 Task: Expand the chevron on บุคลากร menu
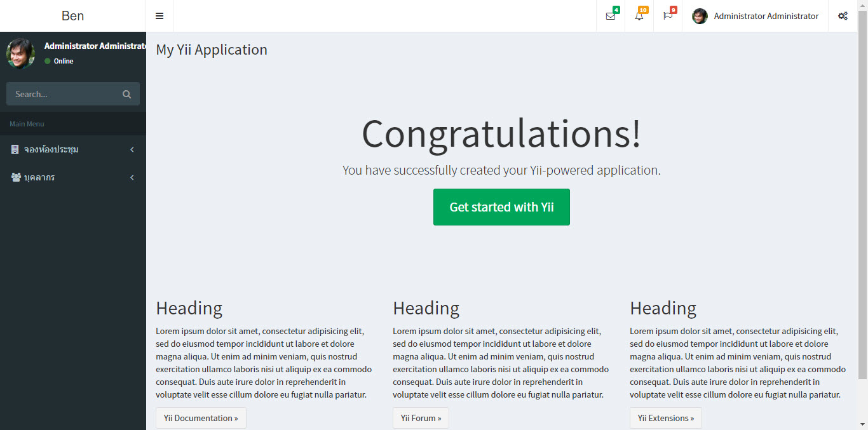click(x=132, y=177)
